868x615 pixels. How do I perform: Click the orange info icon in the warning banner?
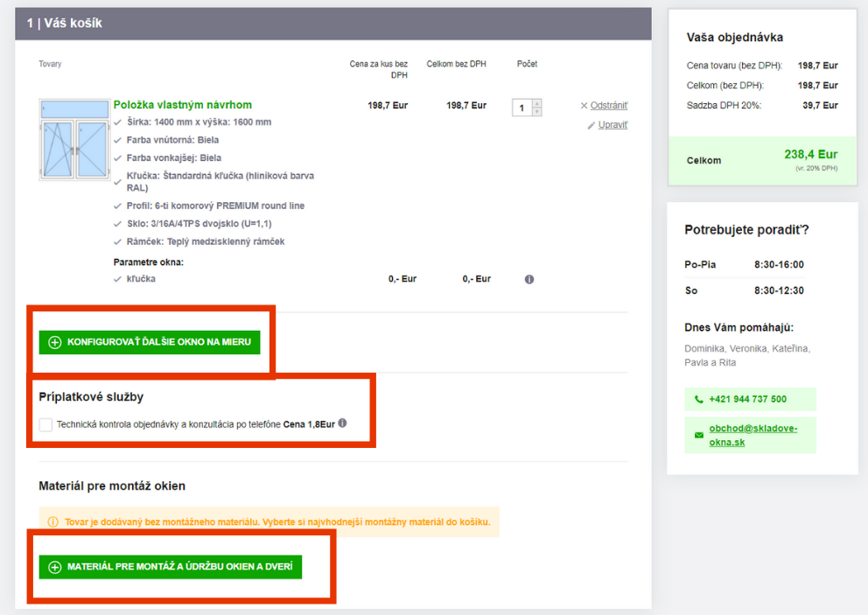[53, 522]
